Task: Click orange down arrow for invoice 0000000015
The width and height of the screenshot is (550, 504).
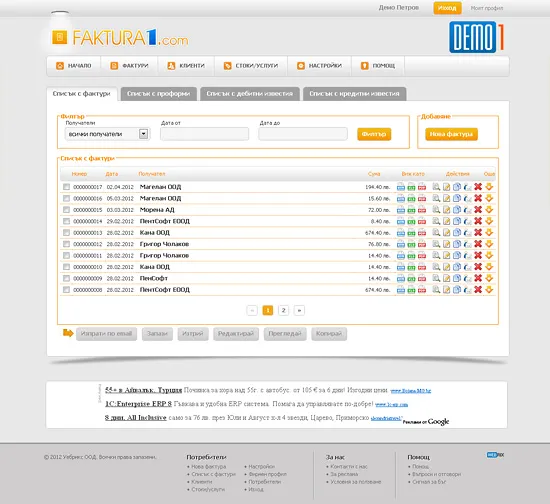Action: [x=489, y=210]
